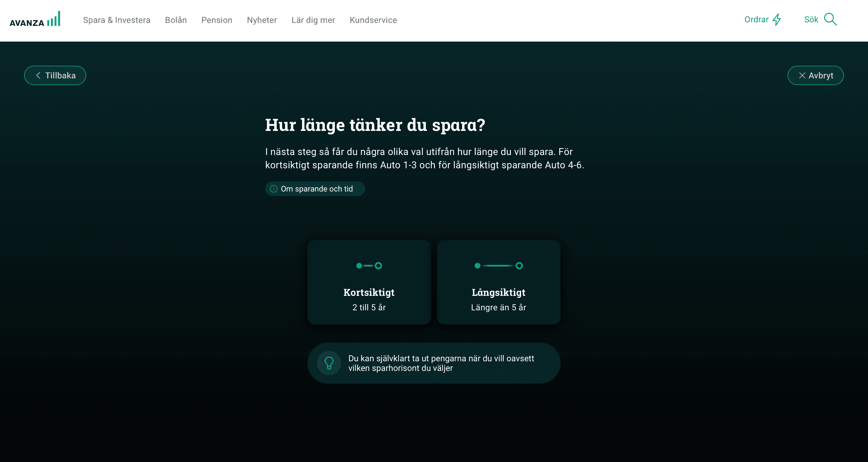The height and width of the screenshot is (462, 868).
Task: Click the magnifying glass search icon
Action: tap(830, 20)
